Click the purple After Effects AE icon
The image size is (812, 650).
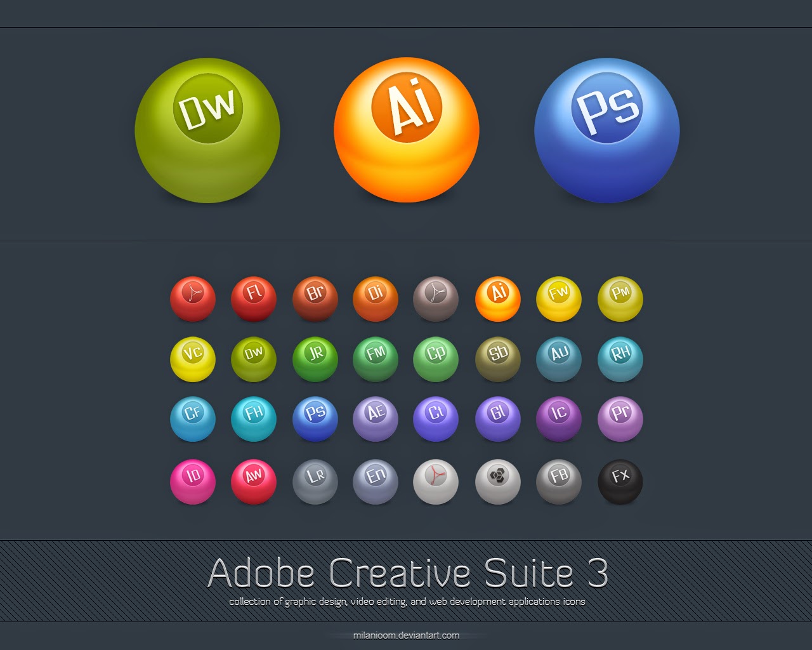click(x=376, y=419)
